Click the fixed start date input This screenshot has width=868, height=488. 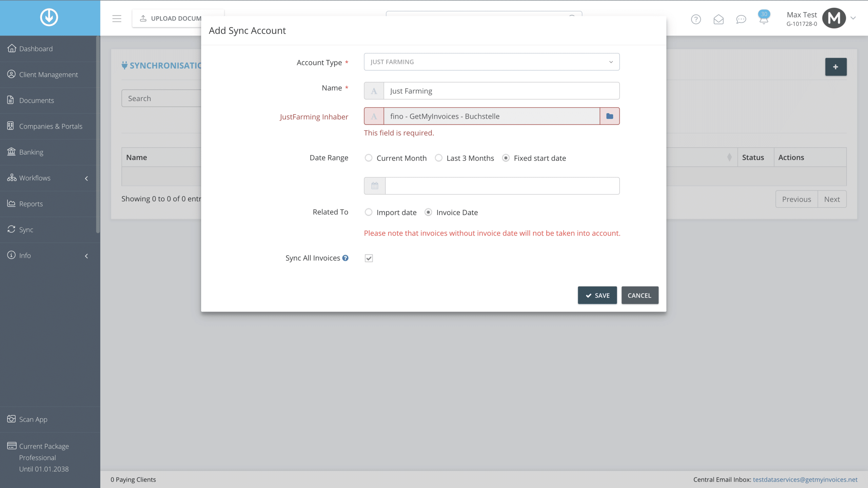point(502,186)
